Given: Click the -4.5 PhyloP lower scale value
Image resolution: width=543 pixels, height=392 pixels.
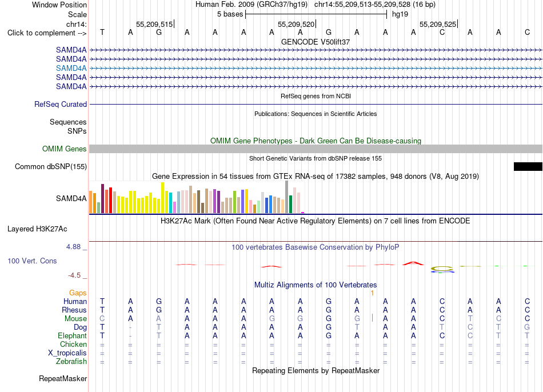Looking at the screenshot, I should coord(74,275).
